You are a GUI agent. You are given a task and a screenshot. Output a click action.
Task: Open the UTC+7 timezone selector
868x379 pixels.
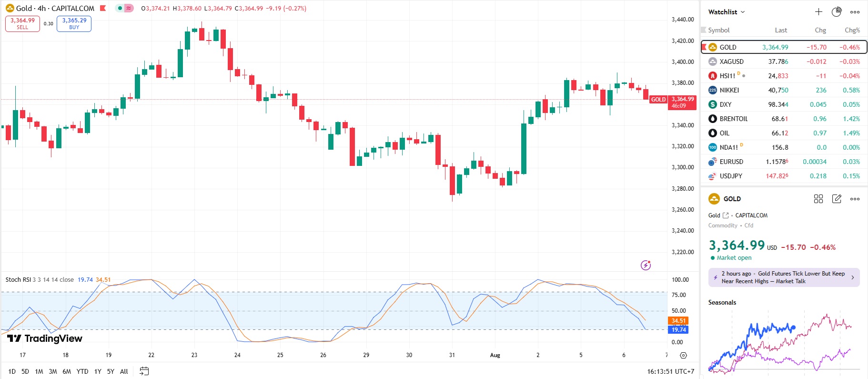coord(670,371)
